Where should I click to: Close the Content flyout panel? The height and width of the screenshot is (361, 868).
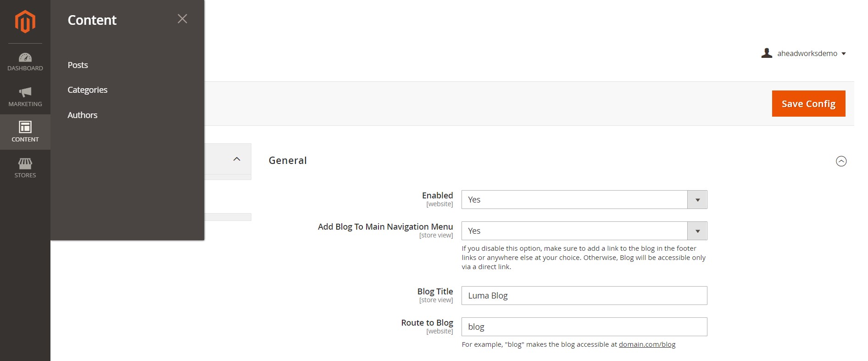click(182, 19)
